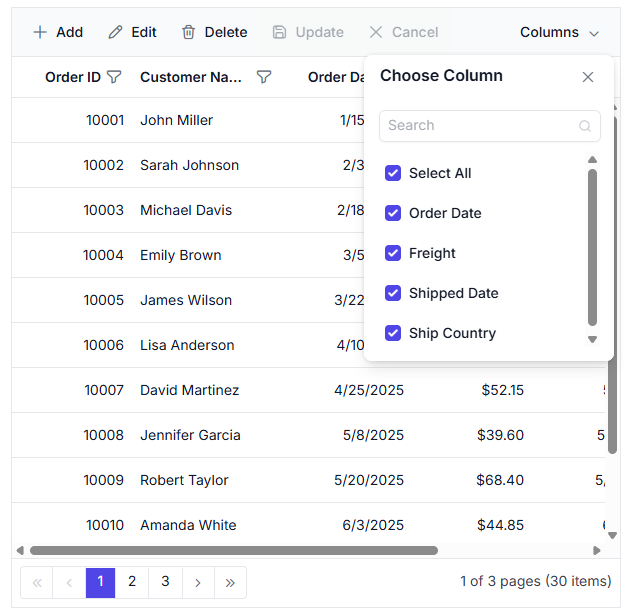625x615 pixels.
Task: Select the Jennifer Garcia row
Action: tap(309, 435)
